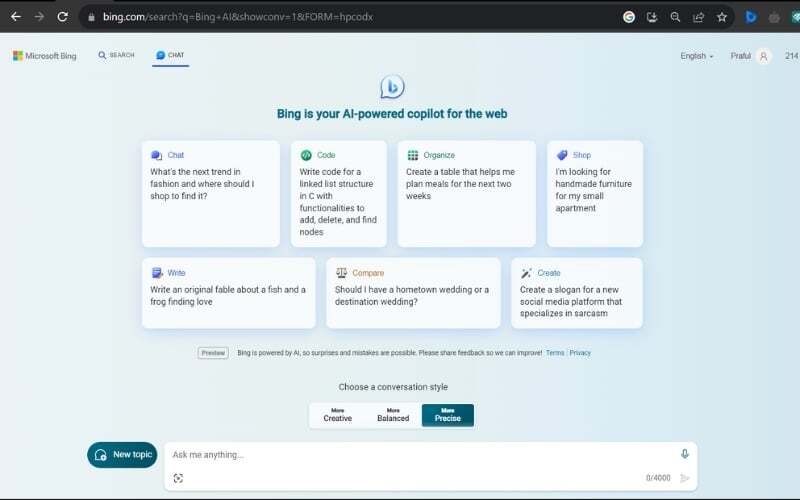Choose the linked list code suggestion

(x=339, y=194)
